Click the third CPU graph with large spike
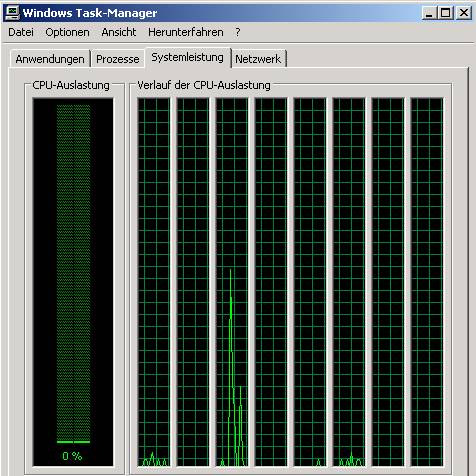 [232, 282]
